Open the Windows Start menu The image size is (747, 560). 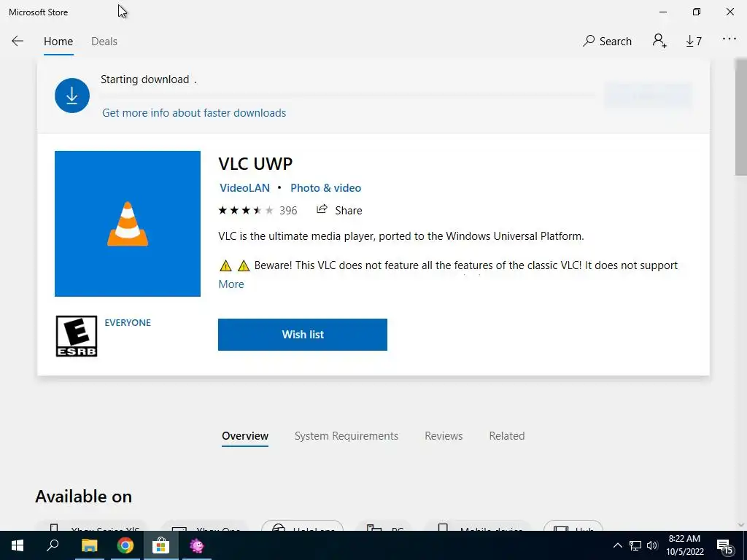click(x=18, y=545)
